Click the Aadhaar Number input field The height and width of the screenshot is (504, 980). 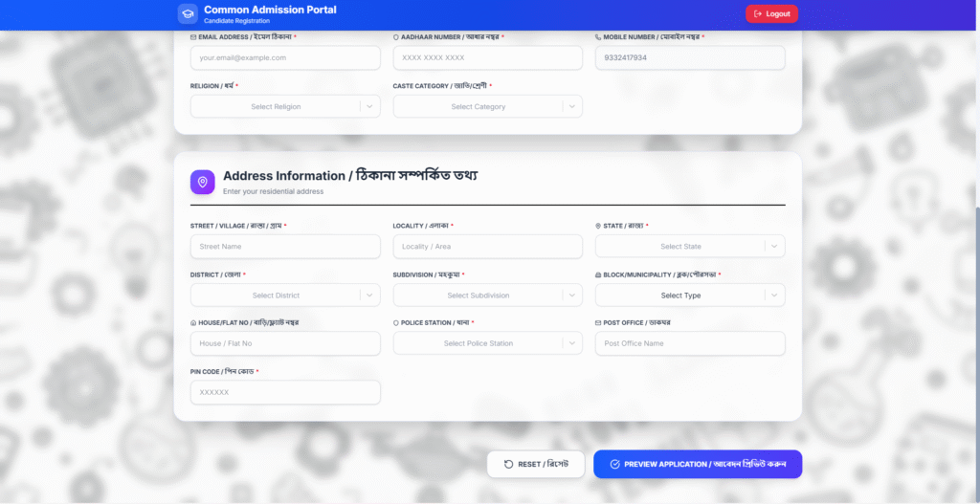[487, 58]
